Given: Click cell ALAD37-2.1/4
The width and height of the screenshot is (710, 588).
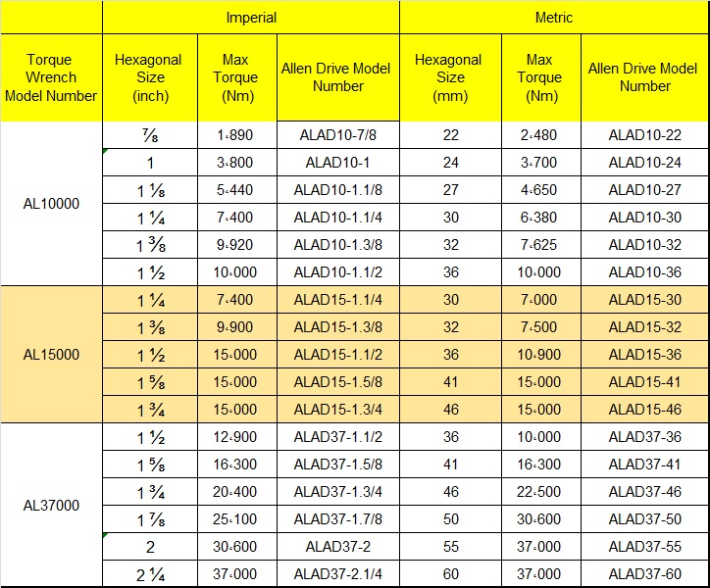Looking at the screenshot, I should (x=338, y=574).
